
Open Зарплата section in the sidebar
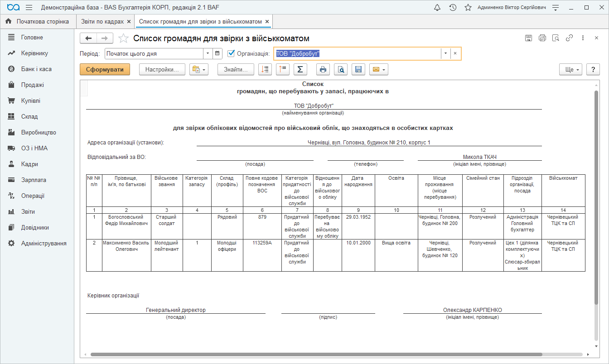pyautogui.click(x=34, y=180)
